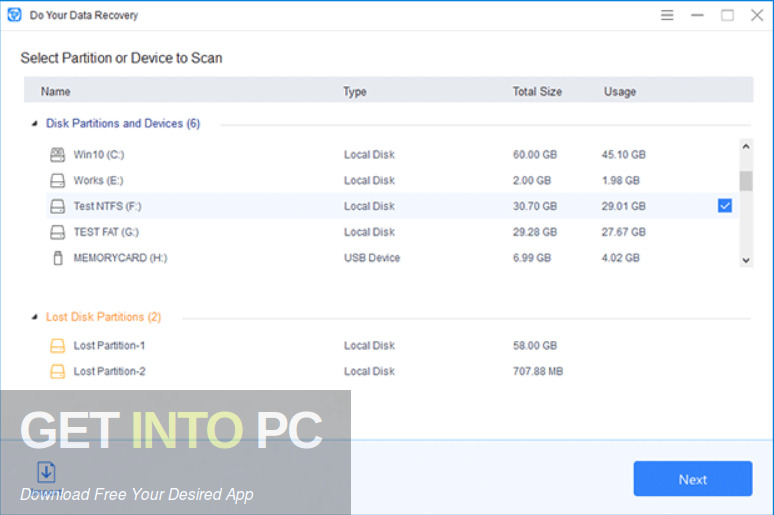Select the MEMORYCARD (H:) device name
Screen dimensions: 774x515
[120, 258]
